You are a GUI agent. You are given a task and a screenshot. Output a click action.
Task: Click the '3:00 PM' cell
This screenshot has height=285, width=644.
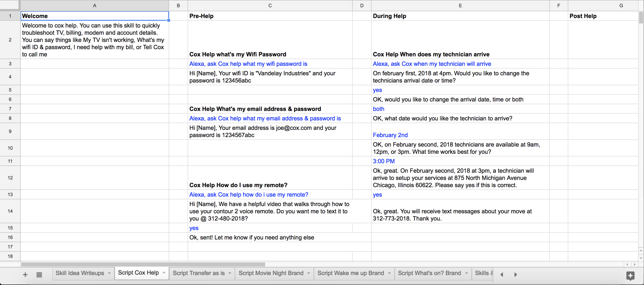(460, 161)
